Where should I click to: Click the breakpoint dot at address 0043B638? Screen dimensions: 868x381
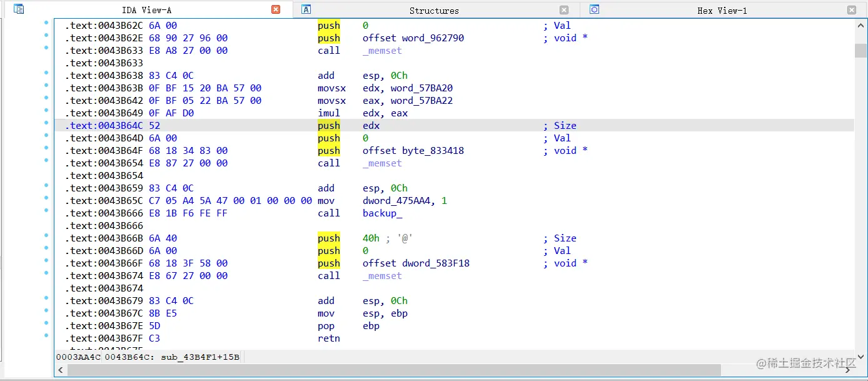pos(46,73)
